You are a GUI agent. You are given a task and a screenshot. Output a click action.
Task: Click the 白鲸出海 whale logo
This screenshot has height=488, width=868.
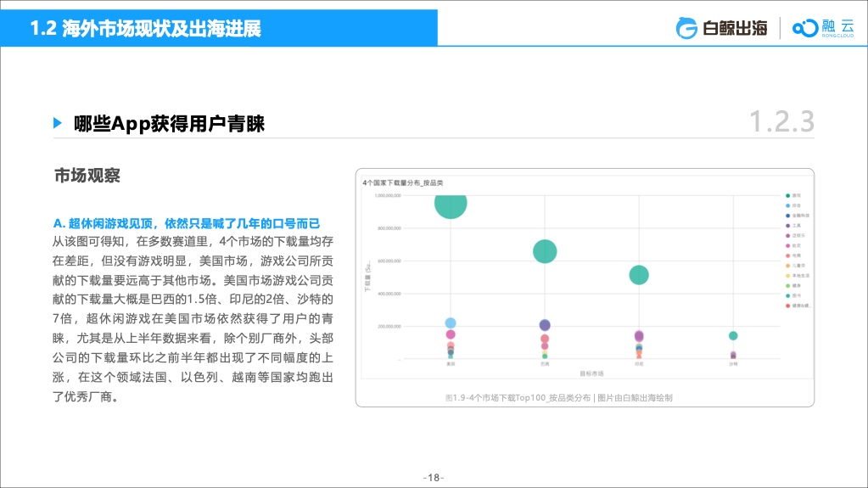pyautogui.click(x=721, y=28)
